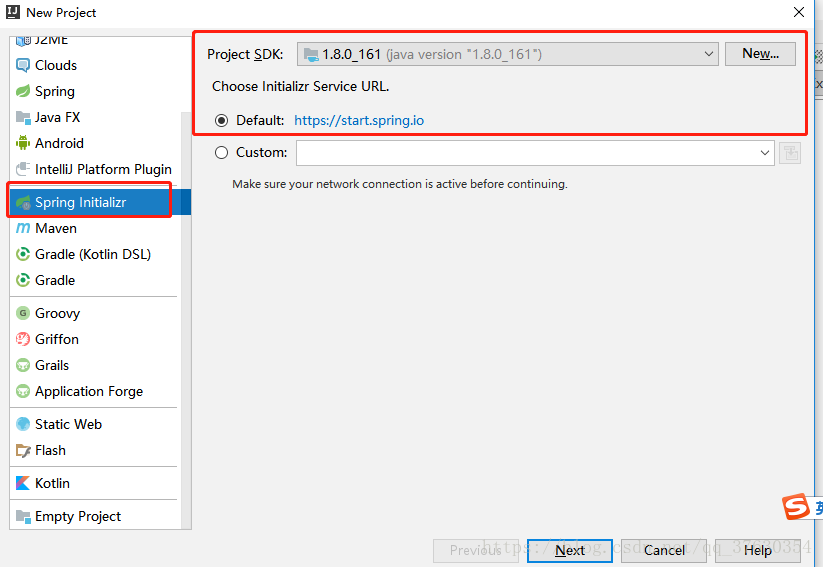
Task: Select IntelliJ Platform Plugin entry
Action: pyautogui.click(x=95, y=169)
